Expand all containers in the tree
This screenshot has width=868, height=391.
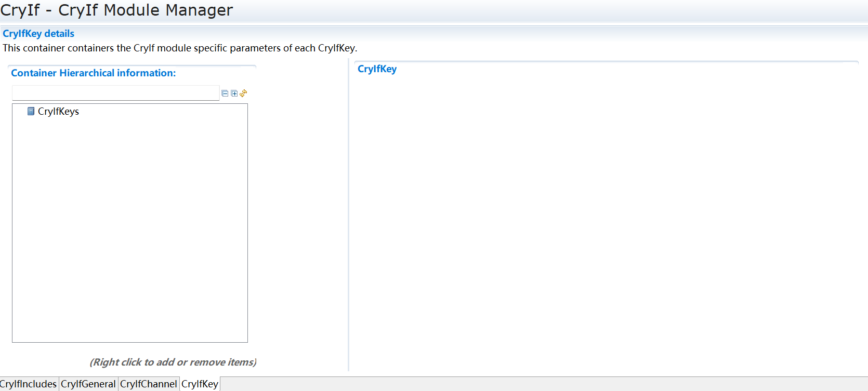[234, 93]
